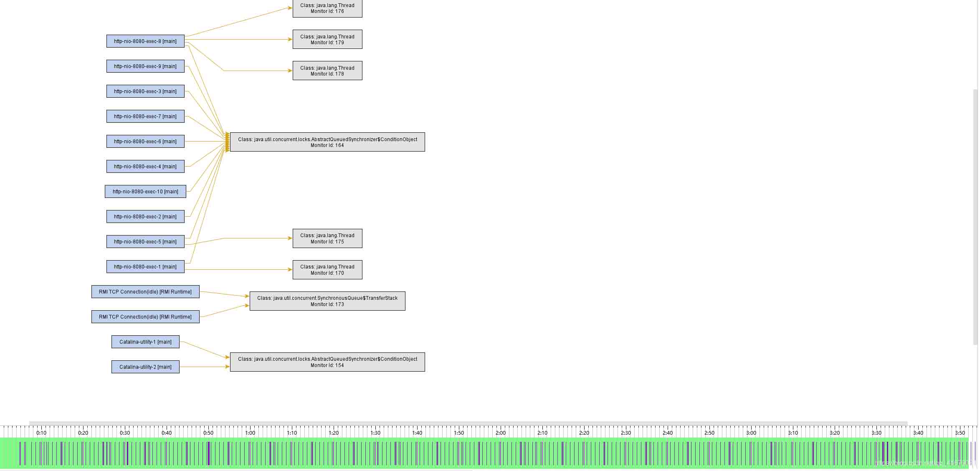Screen dimensions: 980x471
Task: Click the lower RMI TCP Connection(idle) node
Action: tap(145, 317)
